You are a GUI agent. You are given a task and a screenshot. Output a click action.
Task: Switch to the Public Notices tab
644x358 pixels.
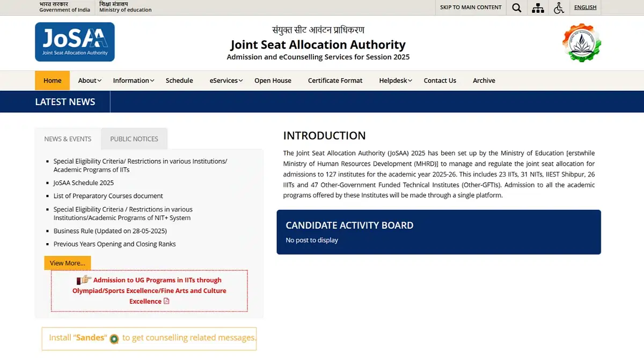134,138
